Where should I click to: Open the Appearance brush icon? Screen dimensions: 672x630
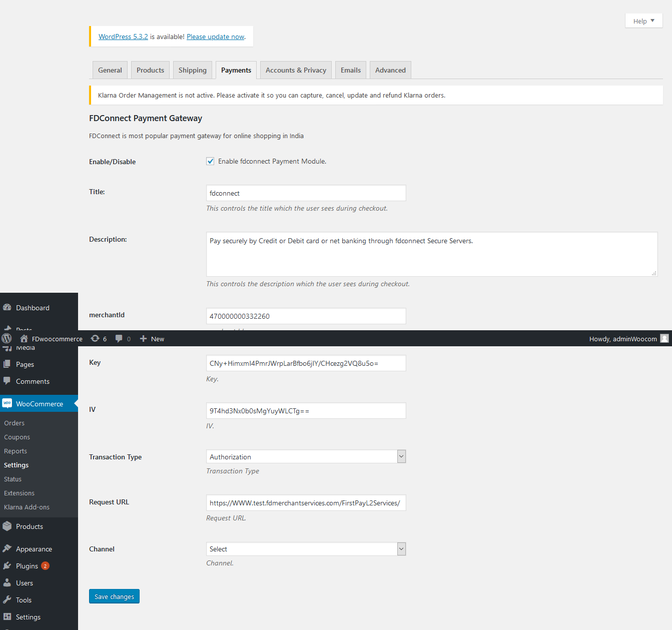[7, 549]
